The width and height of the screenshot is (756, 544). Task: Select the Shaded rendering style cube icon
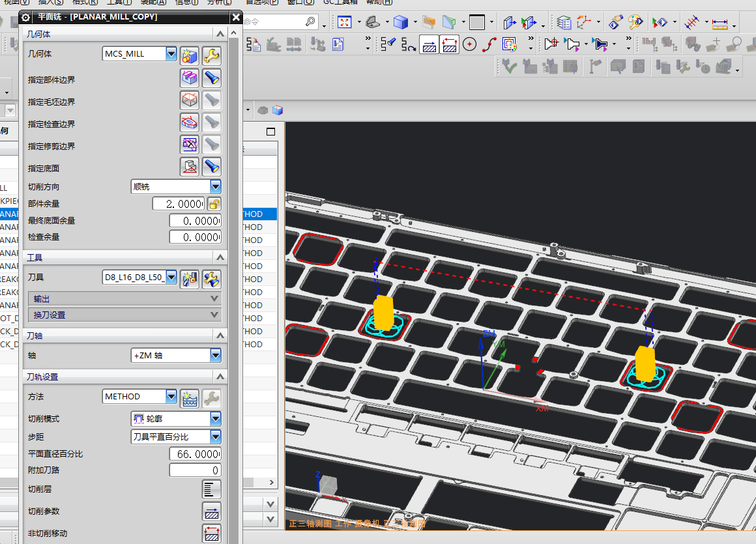point(401,22)
